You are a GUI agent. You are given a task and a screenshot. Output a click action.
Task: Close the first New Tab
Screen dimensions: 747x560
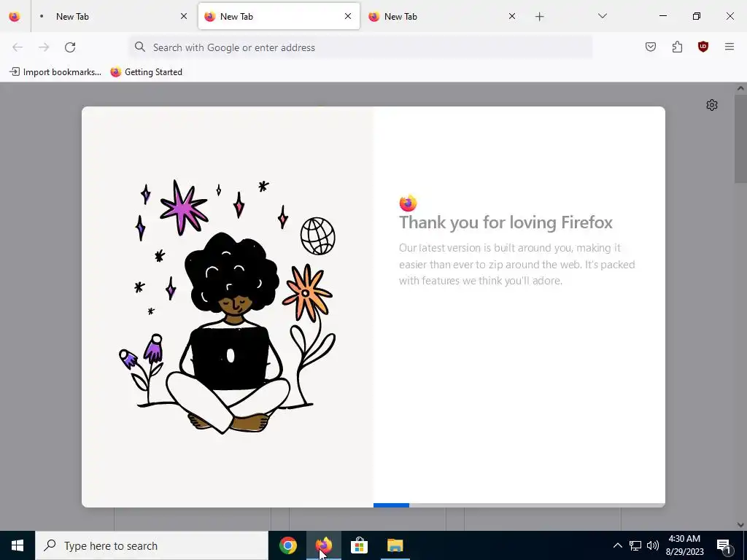[x=184, y=16]
